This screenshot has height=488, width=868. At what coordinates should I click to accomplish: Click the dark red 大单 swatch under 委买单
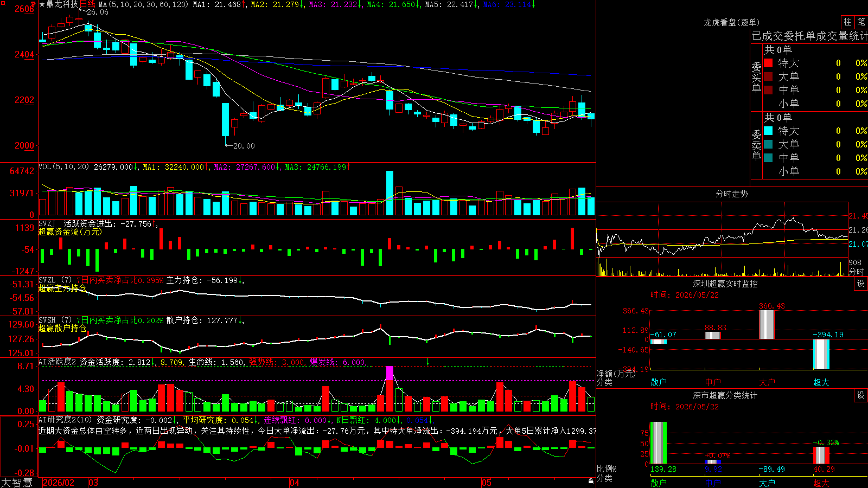click(x=768, y=76)
